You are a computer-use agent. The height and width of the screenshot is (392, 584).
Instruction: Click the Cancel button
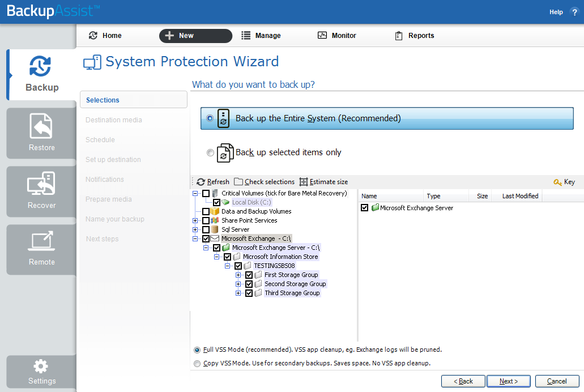tap(557, 381)
